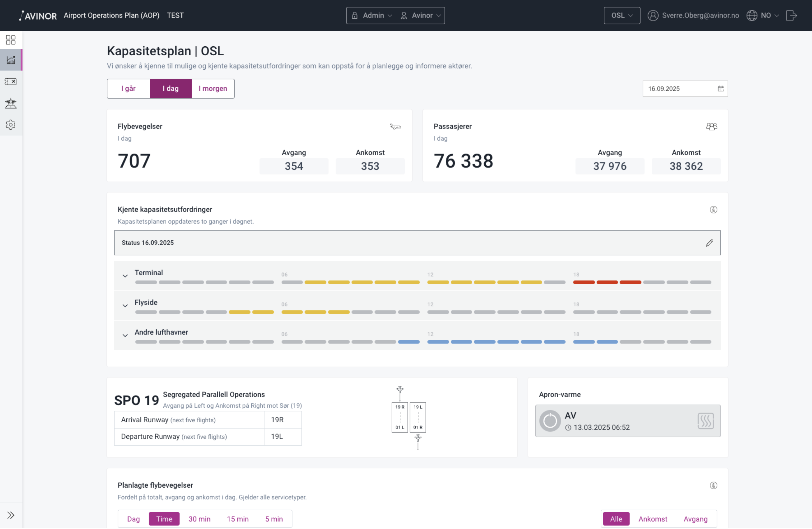The width and height of the screenshot is (812, 529).
Task: Switch flight filter to Ankomst
Action: pyautogui.click(x=652, y=519)
